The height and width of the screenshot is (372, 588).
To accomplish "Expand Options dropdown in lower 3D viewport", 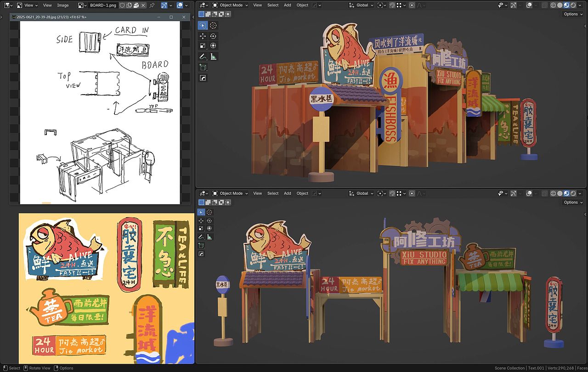I will [x=573, y=202].
